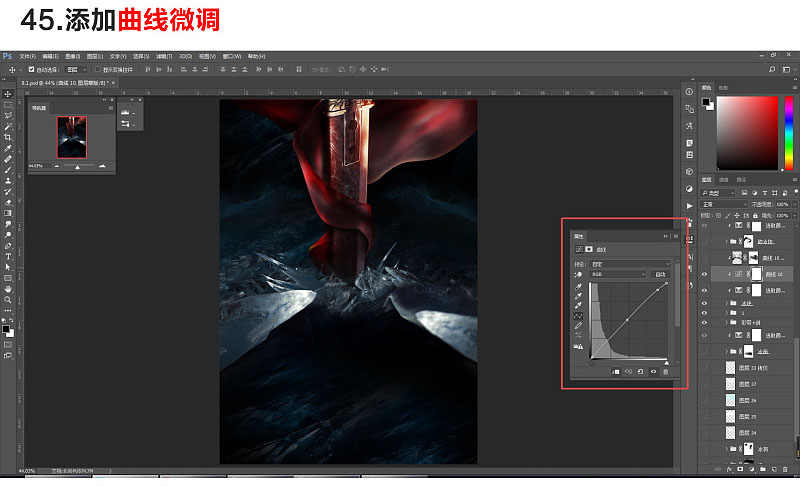Select the Clone Stamp tool
This screenshot has height=487, width=800.
click(8, 181)
